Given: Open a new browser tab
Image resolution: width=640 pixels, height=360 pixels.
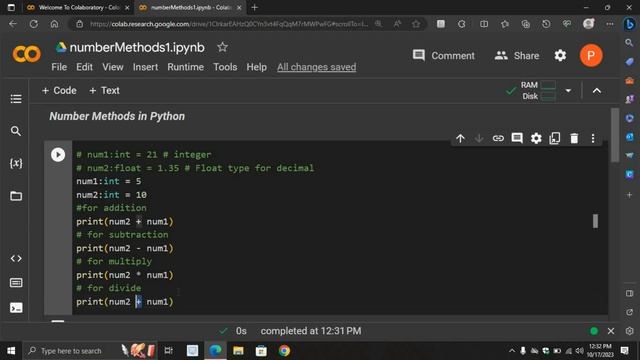Looking at the screenshot, I should pyautogui.click(x=255, y=7).
